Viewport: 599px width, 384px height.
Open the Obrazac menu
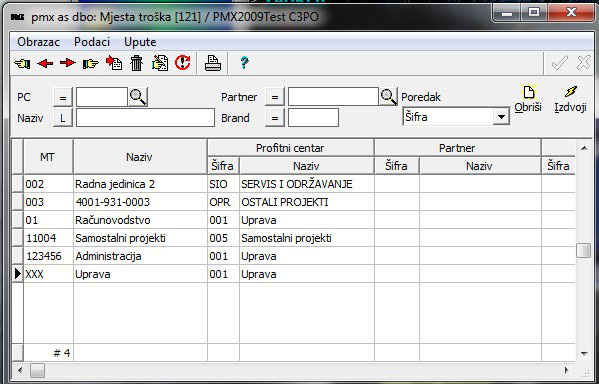pos(39,42)
